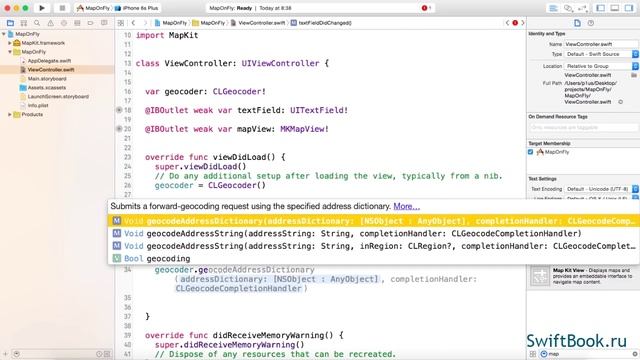Open the Report navigator

click(x=104, y=23)
